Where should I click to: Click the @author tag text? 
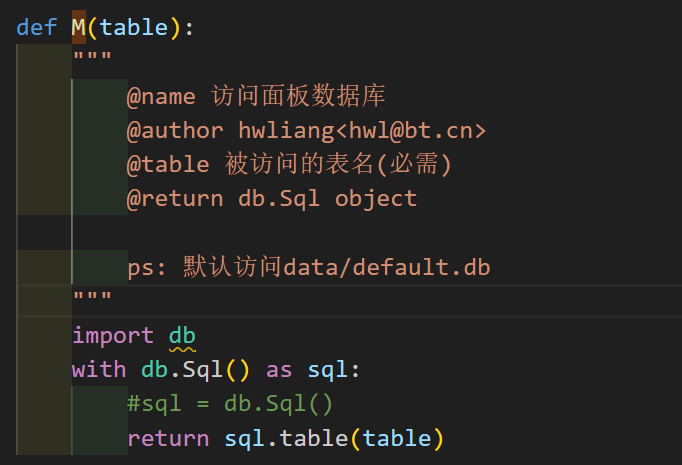point(175,130)
